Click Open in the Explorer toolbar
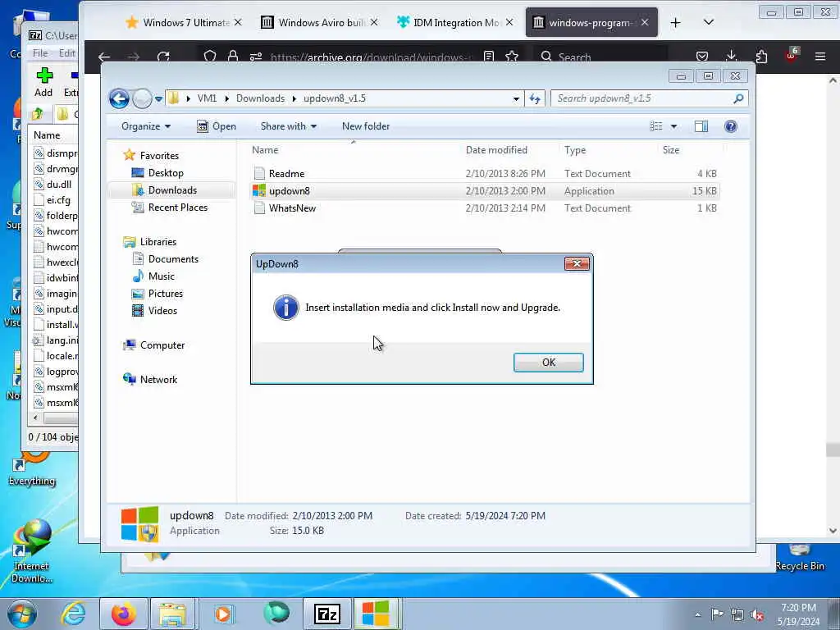 pos(217,126)
